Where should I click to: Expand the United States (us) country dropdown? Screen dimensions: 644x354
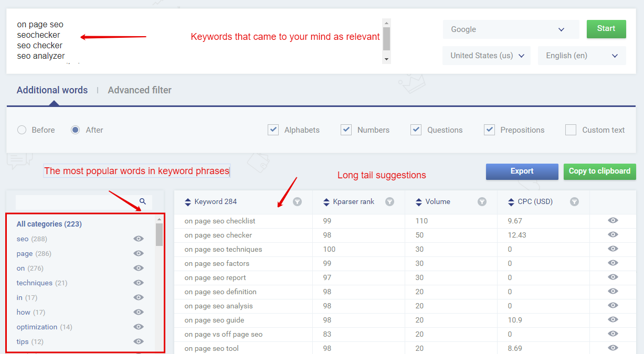(x=487, y=56)
